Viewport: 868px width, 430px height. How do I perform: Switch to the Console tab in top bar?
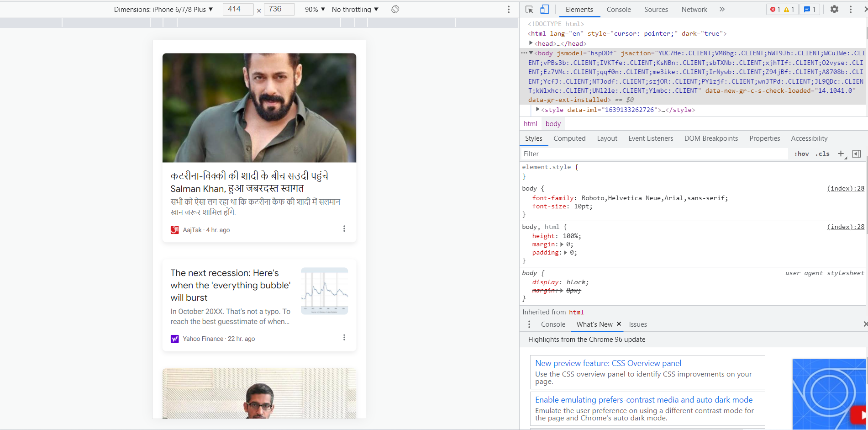point(619,9)
